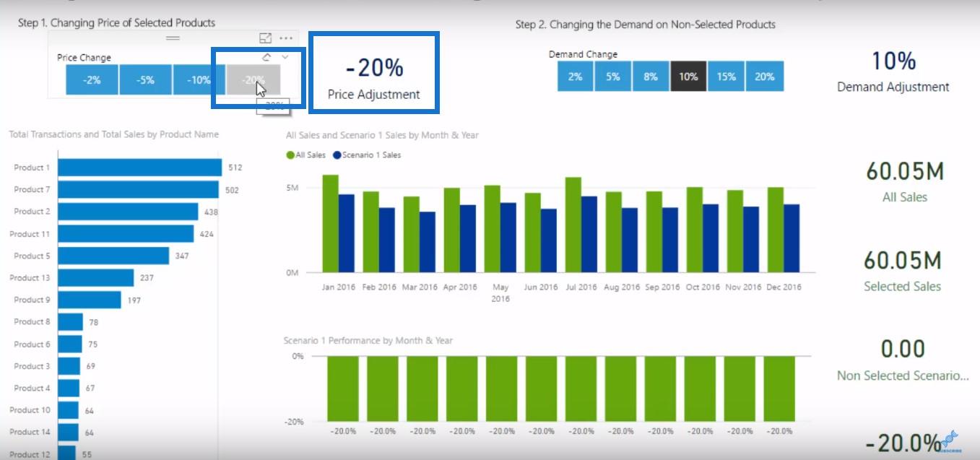This screenshot has height=460, width=980.
Task: Select the Product 11 bar
Action: pos(126,234)
